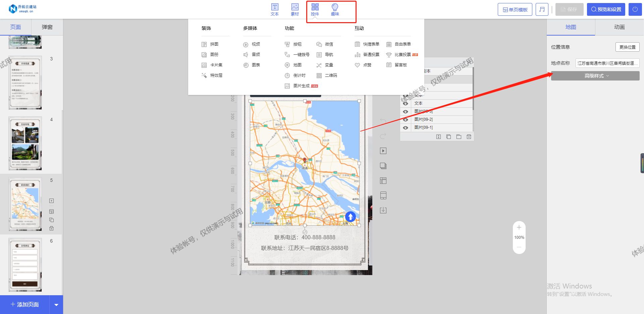Click the power exit button
Viewport: 644px width, 314px height.
[x=635, y=9]
